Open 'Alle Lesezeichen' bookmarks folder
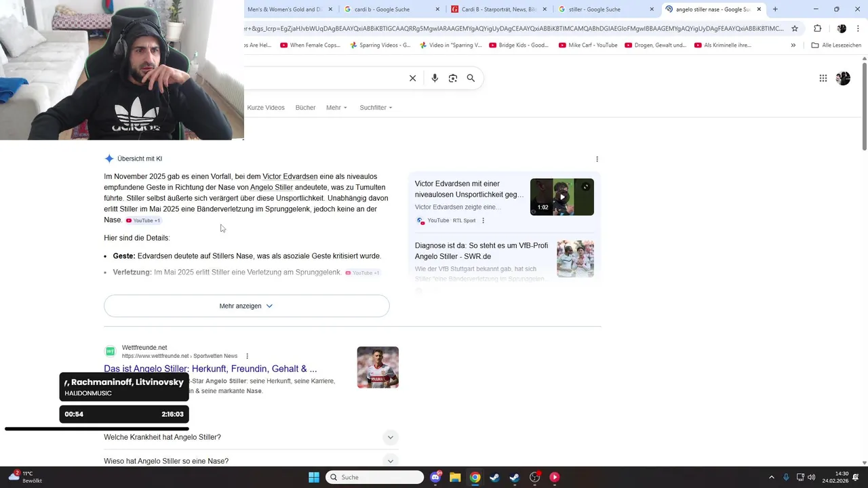868x488 pixels. pos(836,45)
